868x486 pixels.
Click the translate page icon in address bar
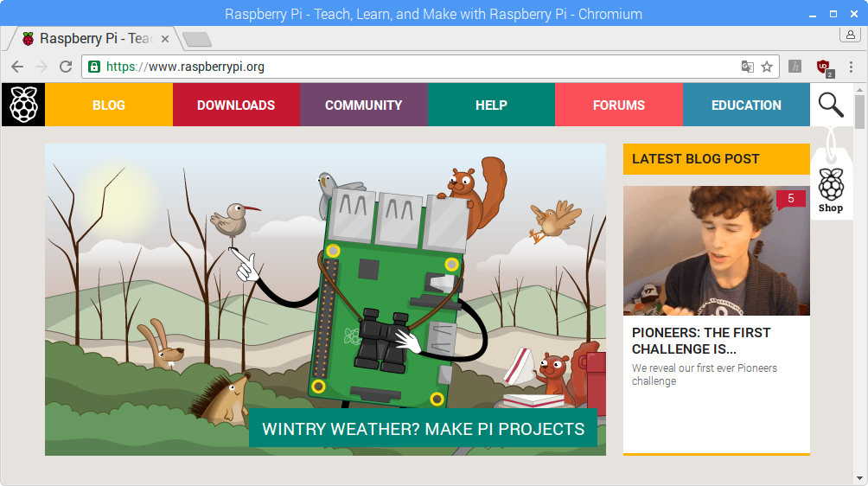click(x=747, y=67)
